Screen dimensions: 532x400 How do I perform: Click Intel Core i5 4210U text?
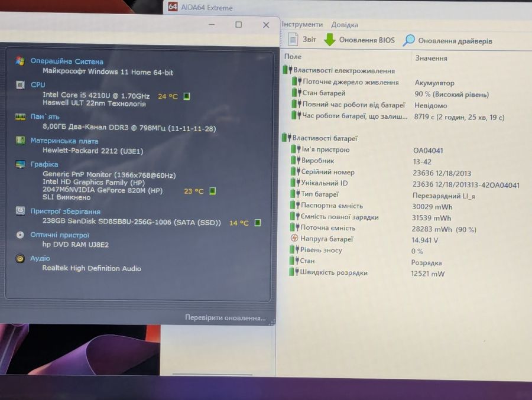click(96, 95)
